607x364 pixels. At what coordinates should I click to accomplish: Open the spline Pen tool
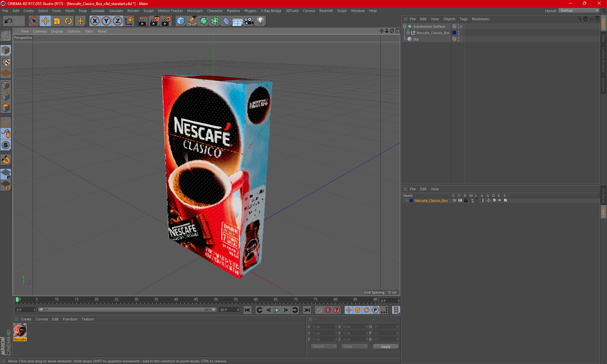click(192, 21)
